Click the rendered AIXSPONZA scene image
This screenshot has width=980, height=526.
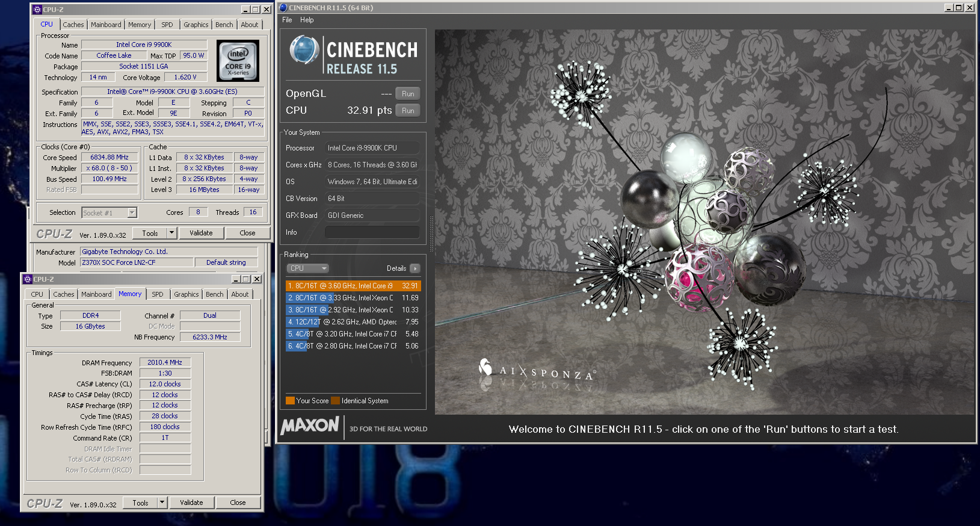point(704,222)
